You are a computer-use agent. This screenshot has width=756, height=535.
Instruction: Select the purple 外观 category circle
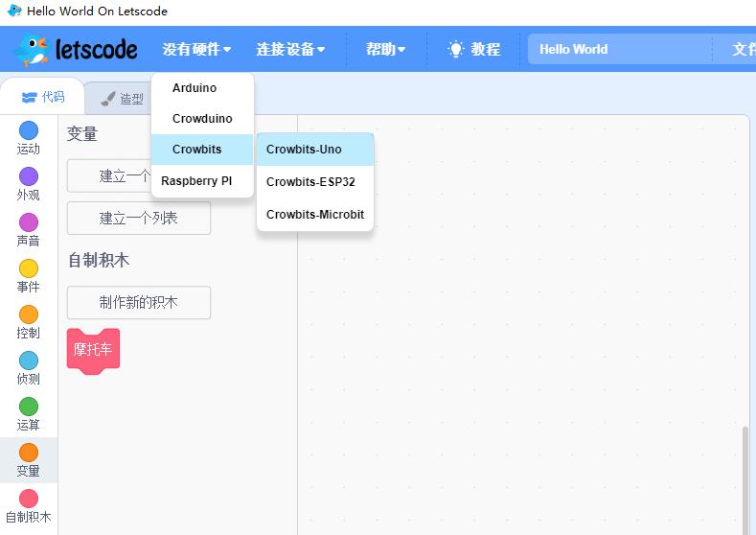tap(29, 176)
